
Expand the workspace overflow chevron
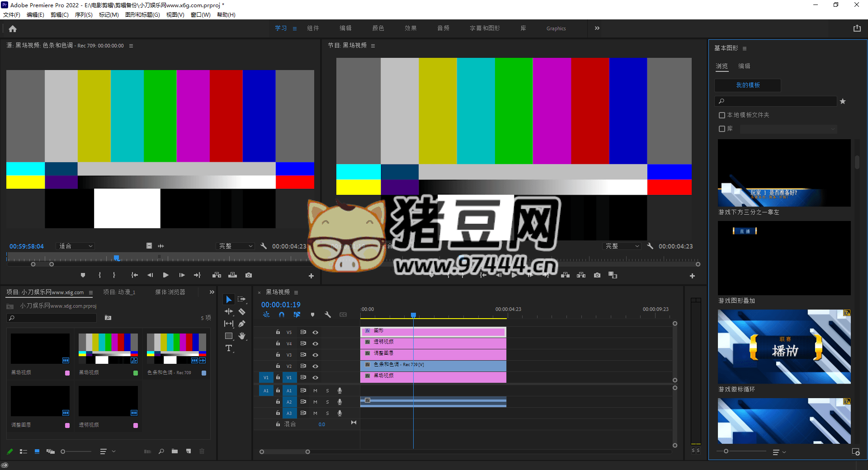click(597, 28)
